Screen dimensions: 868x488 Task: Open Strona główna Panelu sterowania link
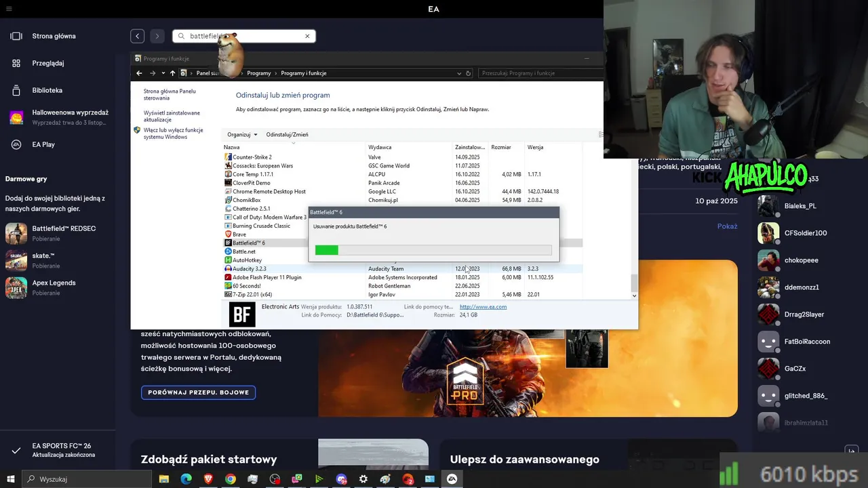click(x=170, y=94)
